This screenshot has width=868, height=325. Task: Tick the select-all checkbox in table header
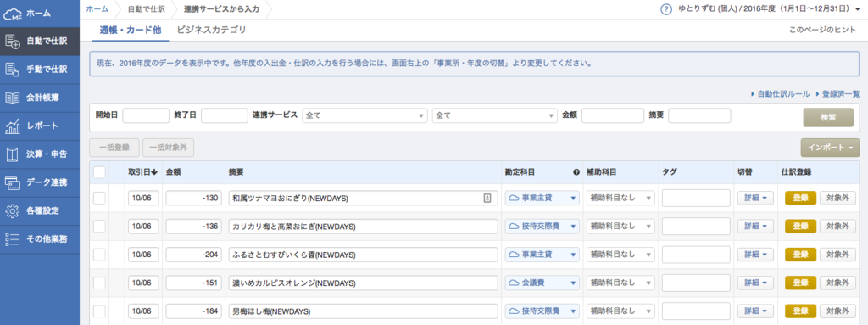pyautogui.click(x=100, y=172)
